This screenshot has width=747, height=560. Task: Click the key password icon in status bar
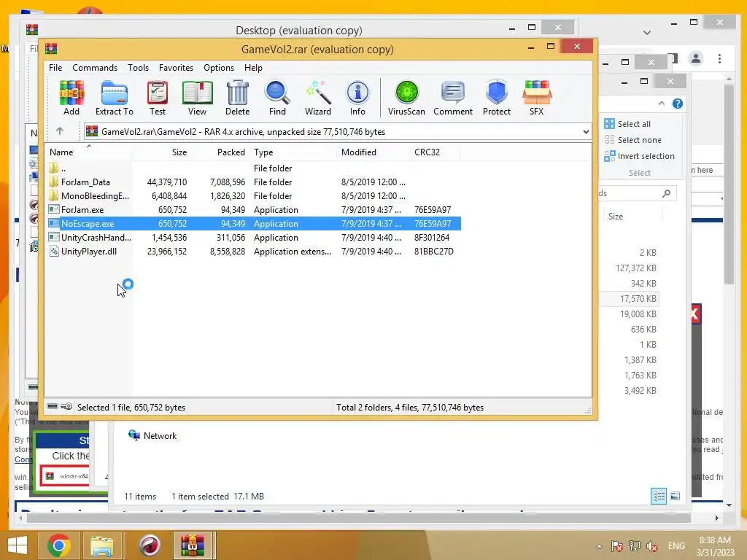click(66, 407)
